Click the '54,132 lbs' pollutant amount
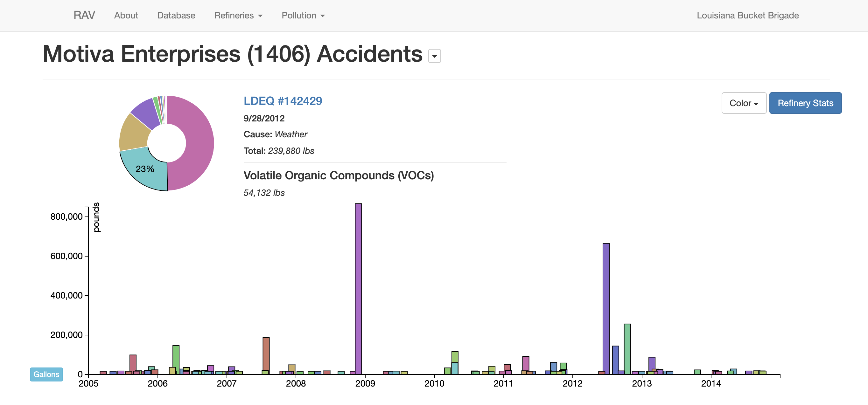The image size is (868, 405). (x=264, y=193)
